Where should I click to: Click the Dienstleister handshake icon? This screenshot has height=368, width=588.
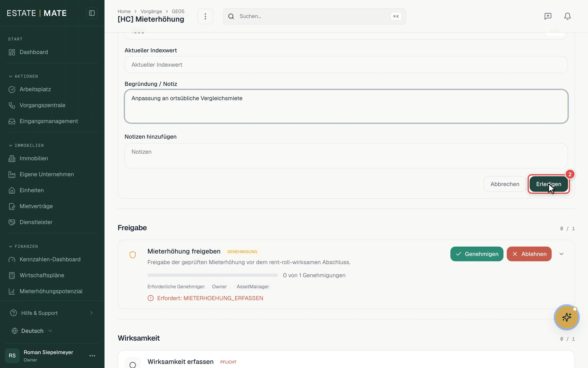pos(12,222)
